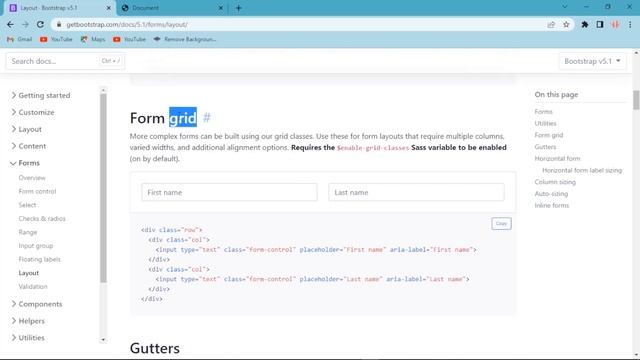The width and height of the screenshot is (640, 360).
Task: Jump to Column sizing section
Action: (x=555, y=182)
